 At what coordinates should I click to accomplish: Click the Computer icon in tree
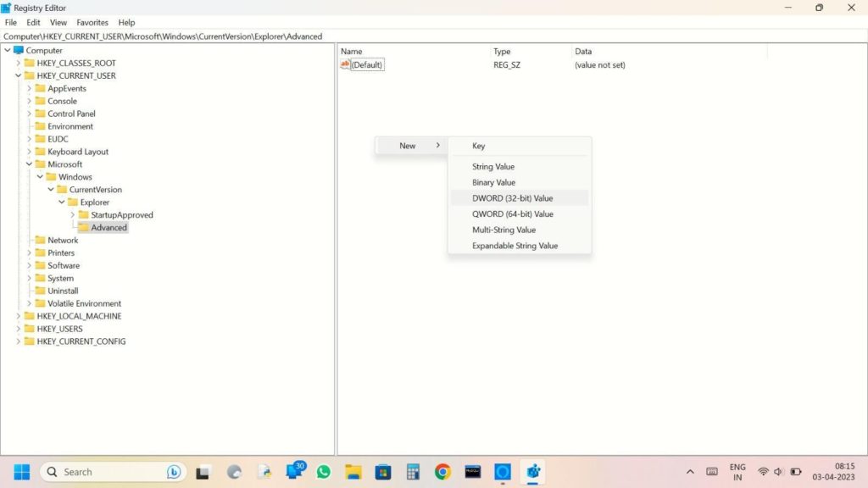point(19,51)
